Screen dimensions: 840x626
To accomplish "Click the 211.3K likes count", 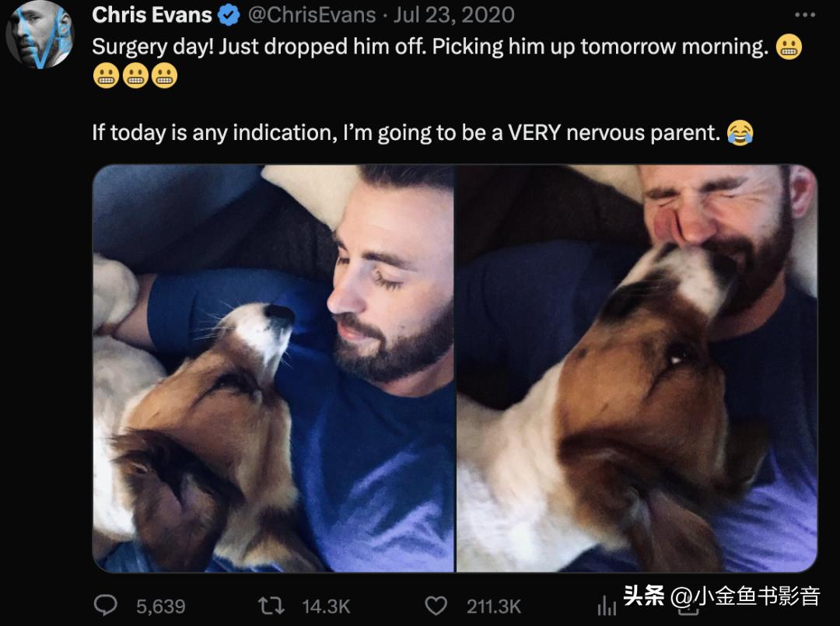I will (493, 606).
